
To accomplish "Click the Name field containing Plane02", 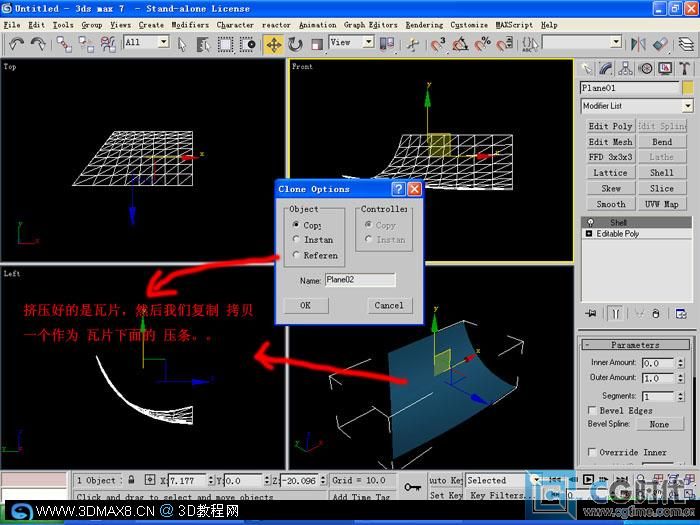I will [360, 280].
